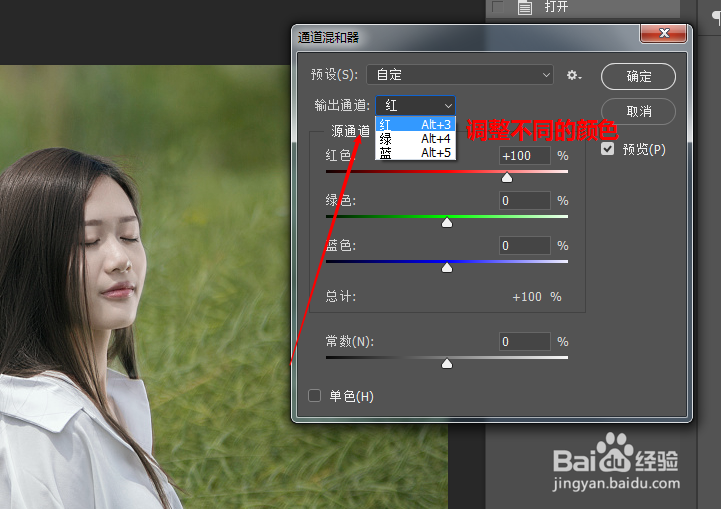This screenshot has width=721, height=509.
Task: Collapse the 输出通道 dropdown
Action: click(415, 106)
